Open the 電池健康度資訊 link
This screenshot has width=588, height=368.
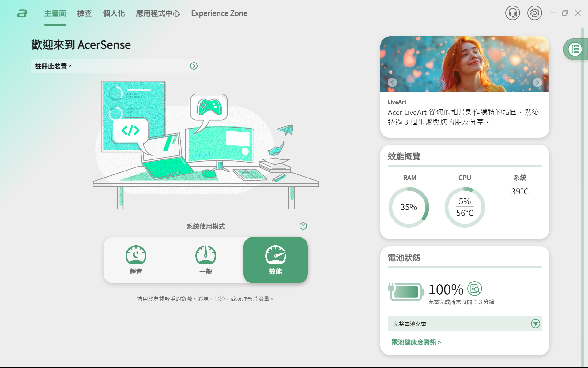416,342
